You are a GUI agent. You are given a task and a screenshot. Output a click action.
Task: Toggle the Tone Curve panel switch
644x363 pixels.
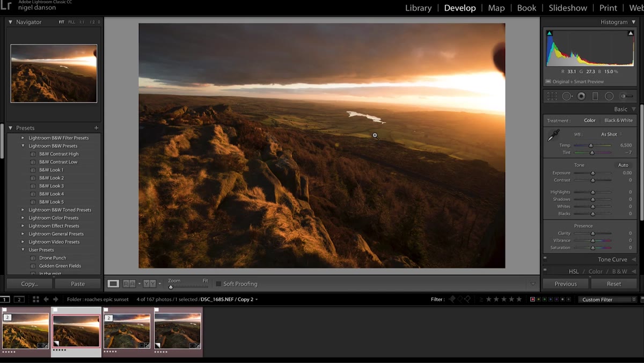click(x=545, y=258)
